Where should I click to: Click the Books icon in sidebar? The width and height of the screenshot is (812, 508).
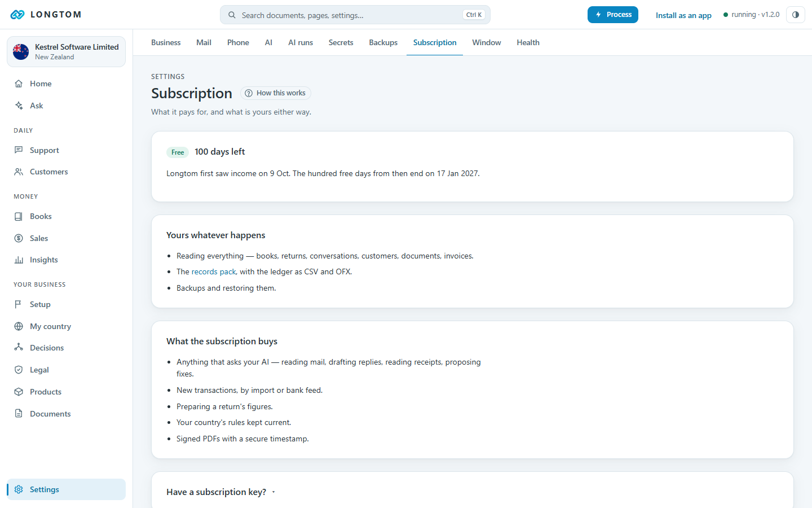(19, 216)
